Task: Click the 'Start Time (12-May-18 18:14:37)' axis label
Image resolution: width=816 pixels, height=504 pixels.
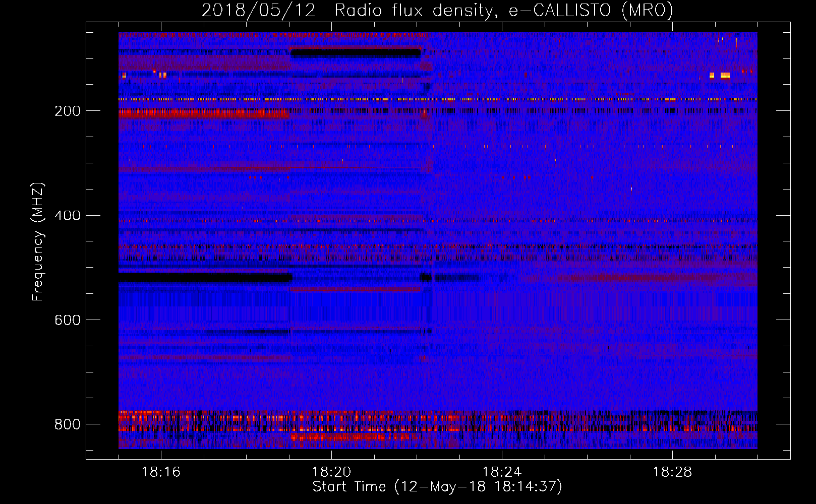Action: pos(437,487)
